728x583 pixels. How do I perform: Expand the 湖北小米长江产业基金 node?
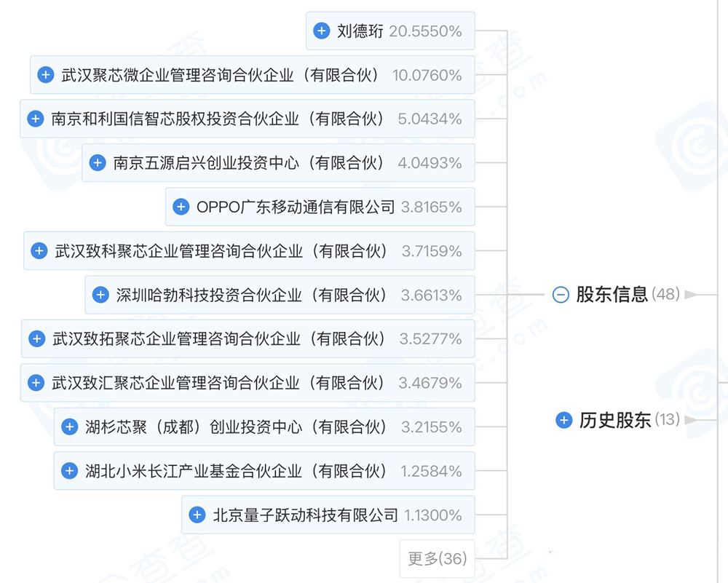[x=68, y=471]
